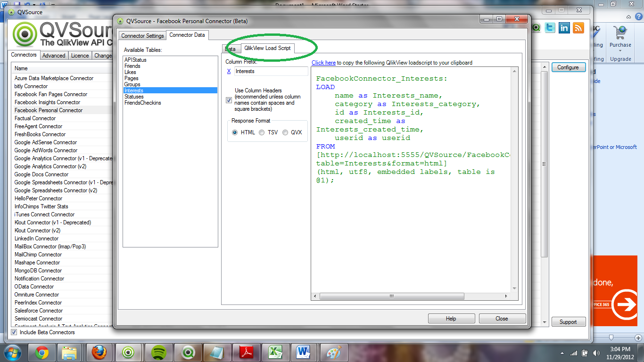Select the QVX response format
Screen dimensions: 644x362
tap(285, 132)
